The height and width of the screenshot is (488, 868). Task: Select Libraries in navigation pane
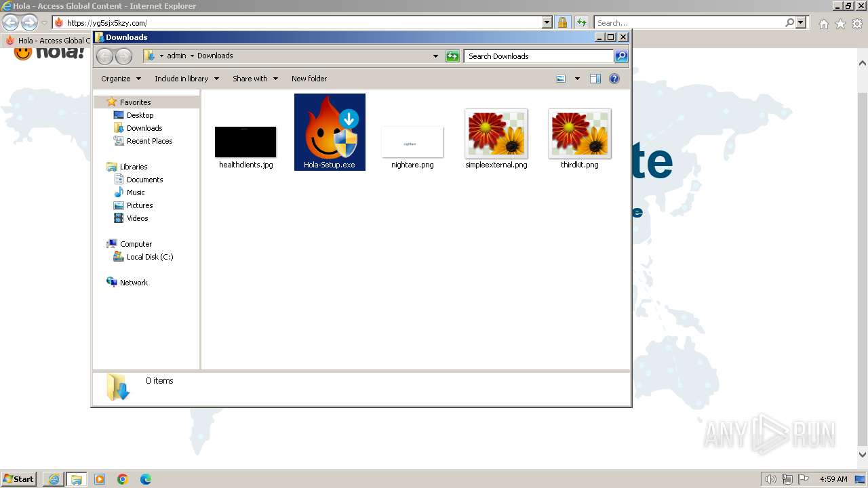[x=134, y=167]
